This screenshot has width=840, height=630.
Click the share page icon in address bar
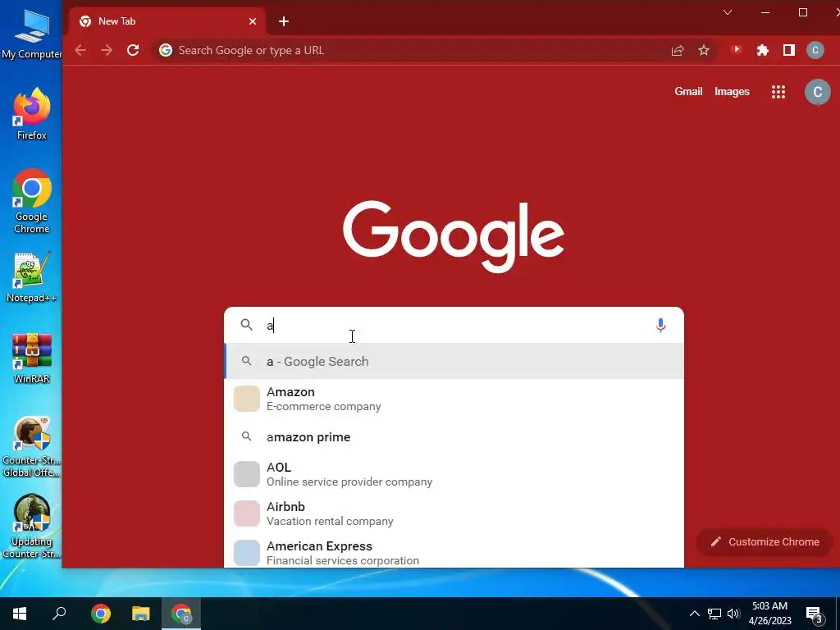(678, 50)
